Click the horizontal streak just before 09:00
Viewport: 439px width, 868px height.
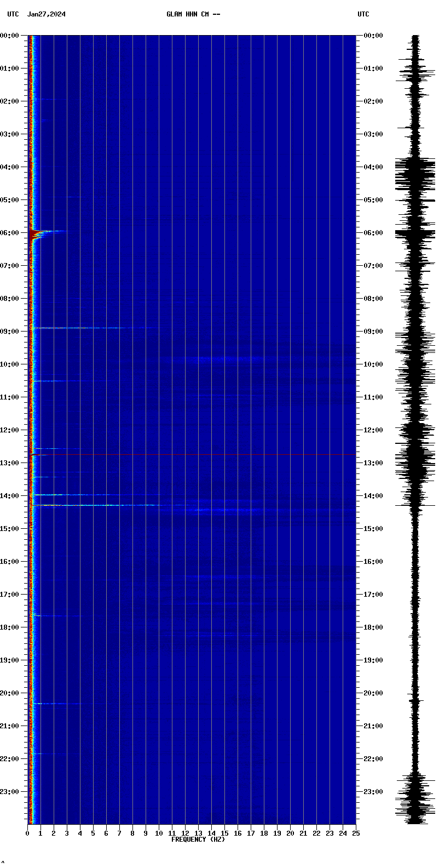pos(82,328)
